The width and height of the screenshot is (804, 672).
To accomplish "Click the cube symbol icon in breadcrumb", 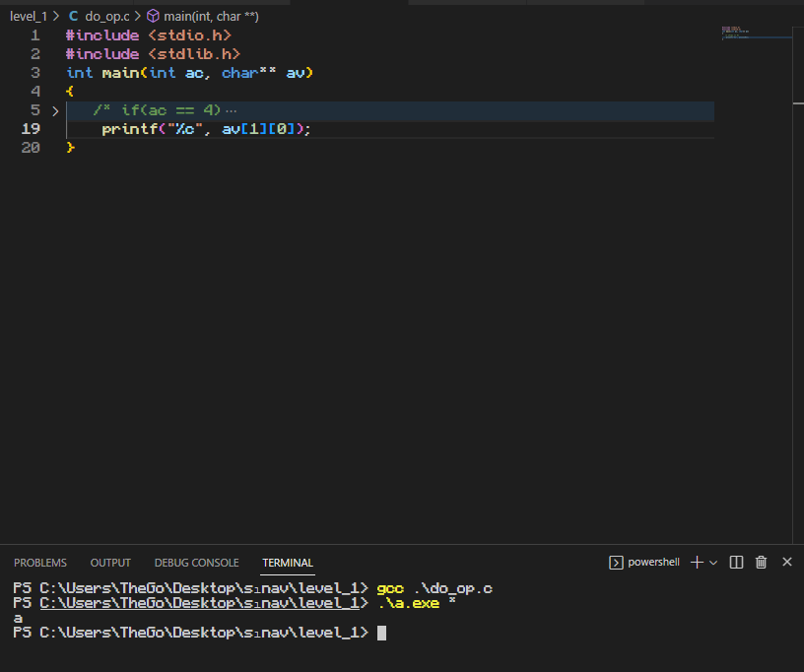I will pyautogui.click(x=153, y=17).
